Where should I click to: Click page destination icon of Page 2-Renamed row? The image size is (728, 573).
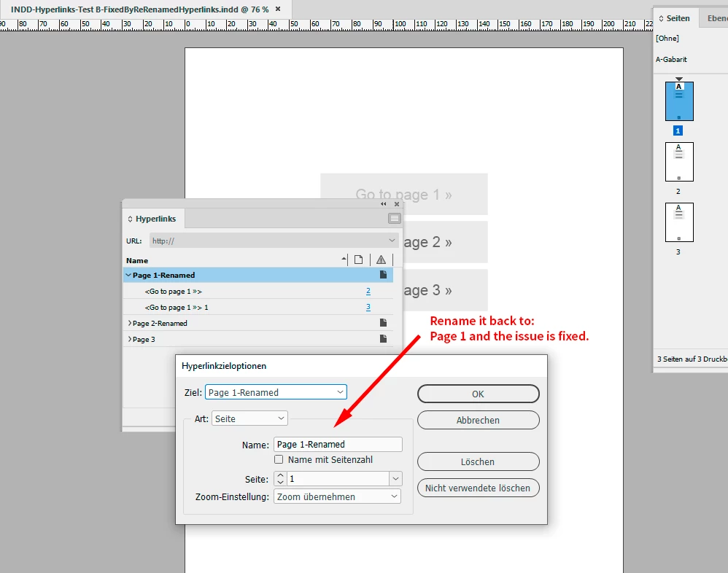[x=383, y=322]
